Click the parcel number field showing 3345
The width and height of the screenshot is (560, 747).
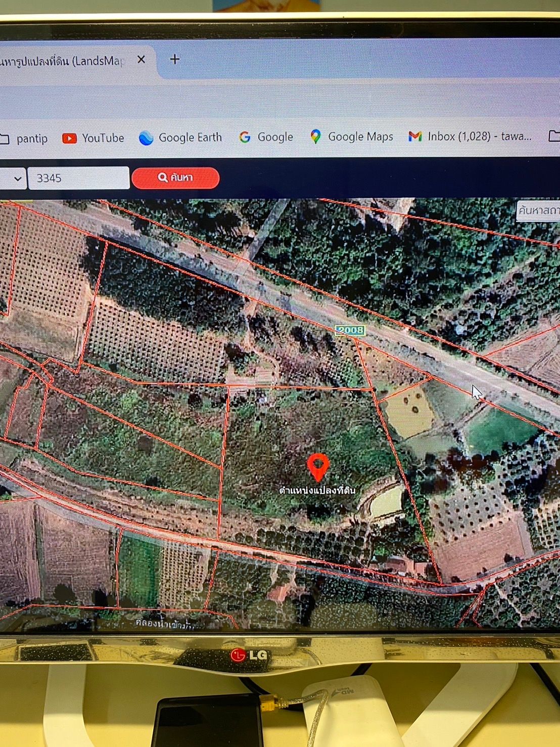(79, 178)
